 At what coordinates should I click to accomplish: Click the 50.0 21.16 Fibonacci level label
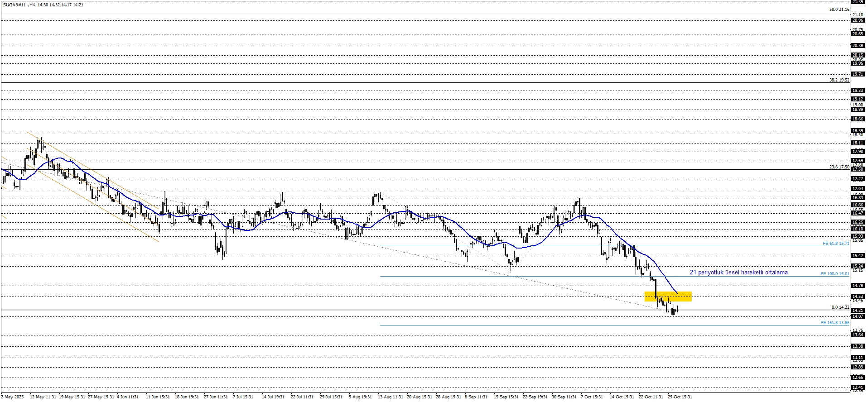839,10
